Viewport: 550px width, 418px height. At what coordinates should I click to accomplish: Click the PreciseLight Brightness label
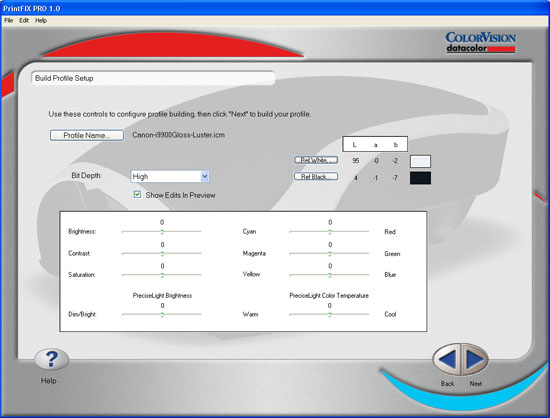pos(162,296)
